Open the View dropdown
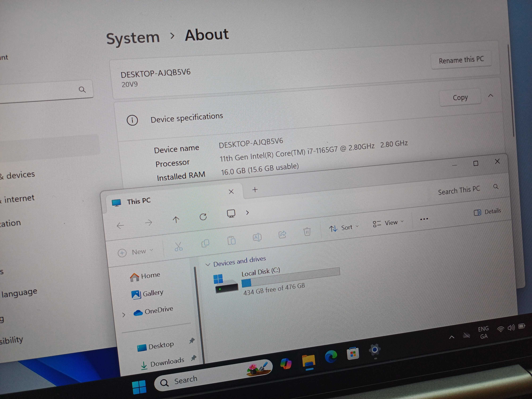 (x=388, y=223)
